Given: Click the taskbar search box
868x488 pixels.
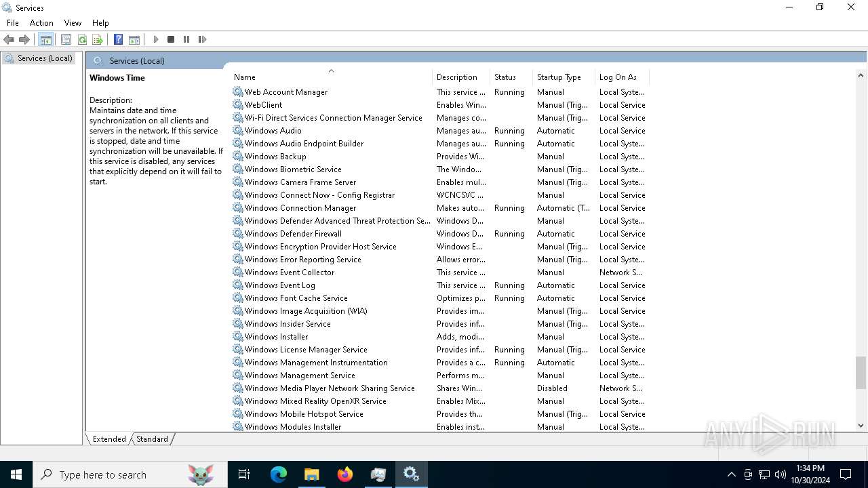Looking at the screenshot, I should click(x=130, y=474).
